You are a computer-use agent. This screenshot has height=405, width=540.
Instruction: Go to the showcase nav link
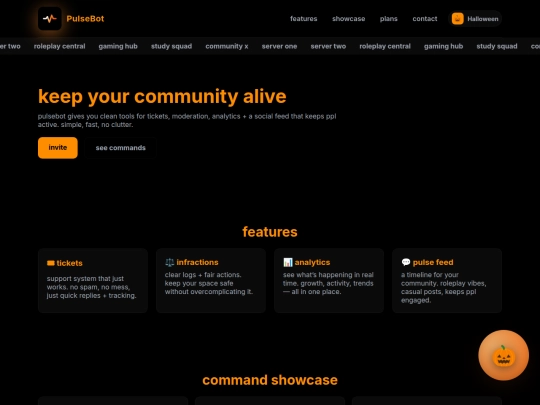click(x=349, y=19)
